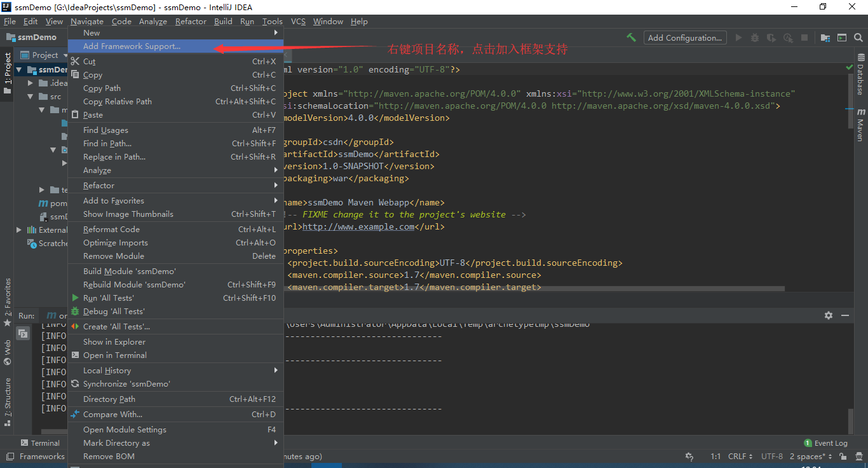The image size is (868, 468).
Task: Click the http://www.example.com link in editor
Action: (x=358, y=226)
